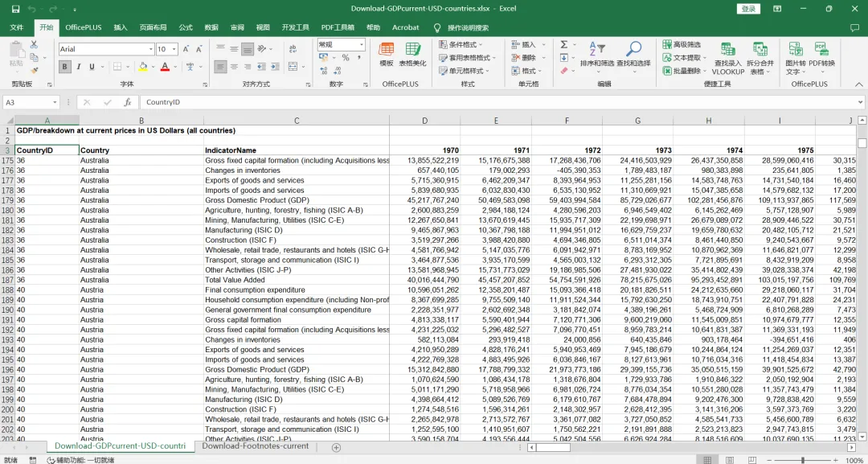Toggle Underline formatting
This screenshot has height=464, width=868.
click(x=92, y=67)
